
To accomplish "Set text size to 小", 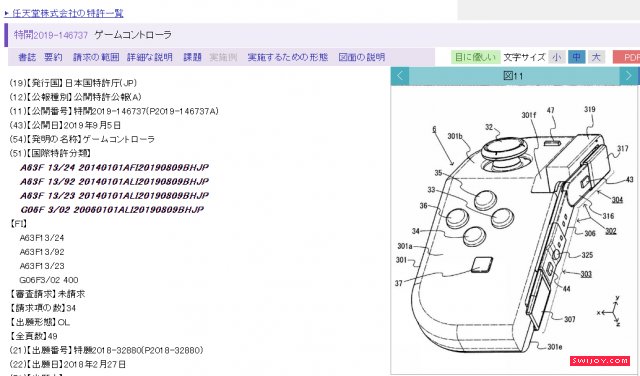I will (x=556, y=57).
